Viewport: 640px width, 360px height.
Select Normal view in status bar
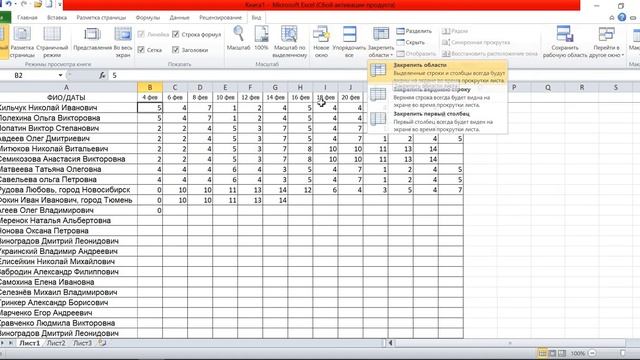542,353
